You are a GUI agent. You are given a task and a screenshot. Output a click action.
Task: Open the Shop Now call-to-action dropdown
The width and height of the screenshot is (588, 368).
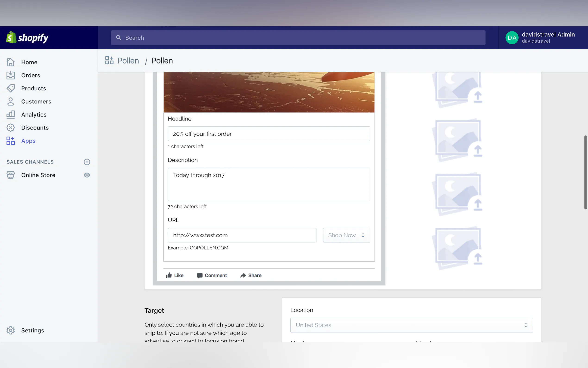[346, 235]
